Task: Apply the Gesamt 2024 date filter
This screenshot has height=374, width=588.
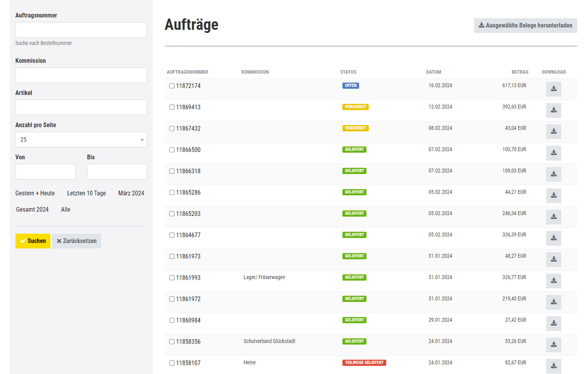Action: (32, 210)
